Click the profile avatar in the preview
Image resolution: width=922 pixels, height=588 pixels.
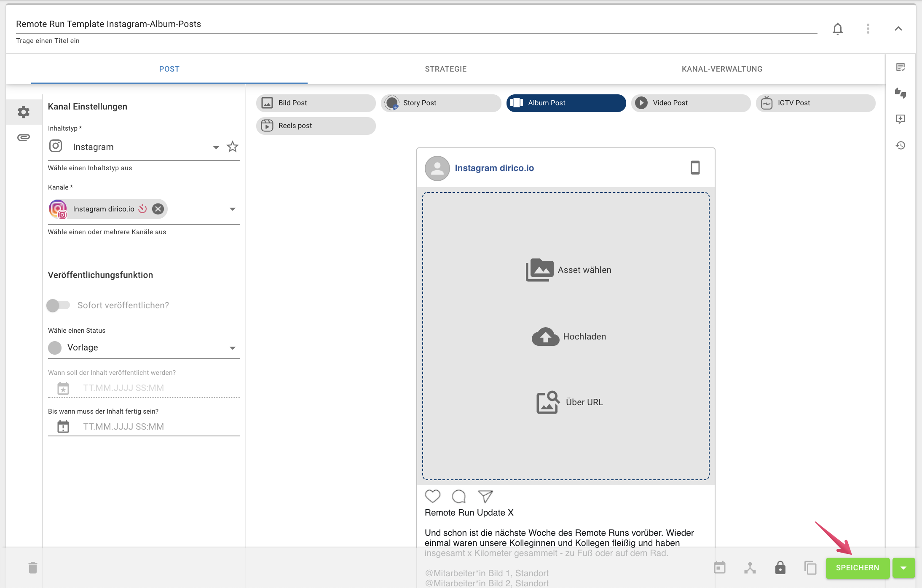click(x=437, y=168)
